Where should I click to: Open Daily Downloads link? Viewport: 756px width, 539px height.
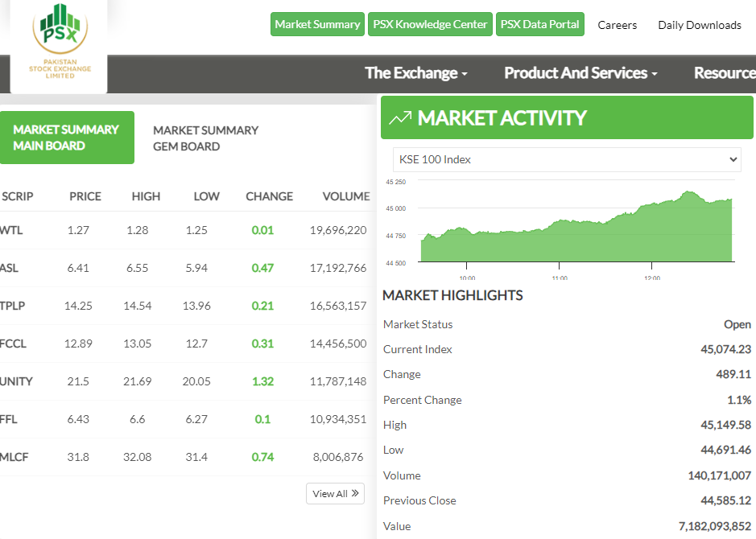click(x=699, y=25)
